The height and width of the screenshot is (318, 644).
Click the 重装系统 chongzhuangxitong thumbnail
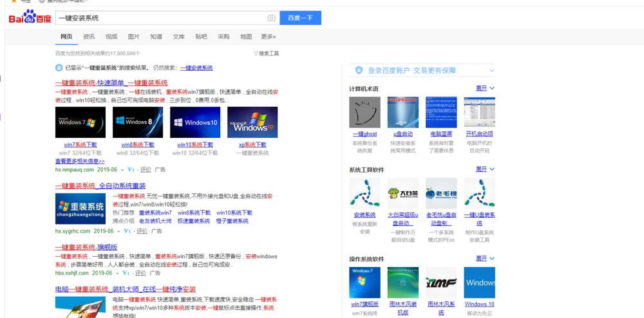point(80,209)
